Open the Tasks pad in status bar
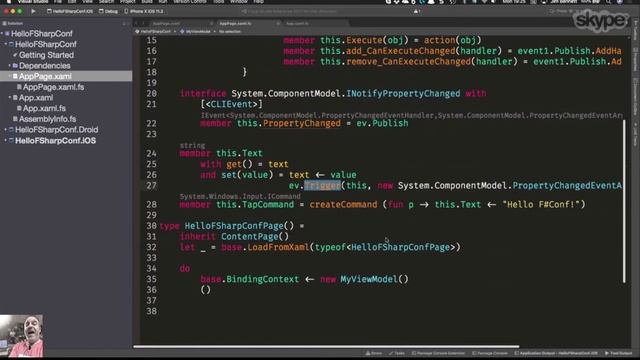The height and width of the screenshot is (360, 640). click(x=397, y=353)
